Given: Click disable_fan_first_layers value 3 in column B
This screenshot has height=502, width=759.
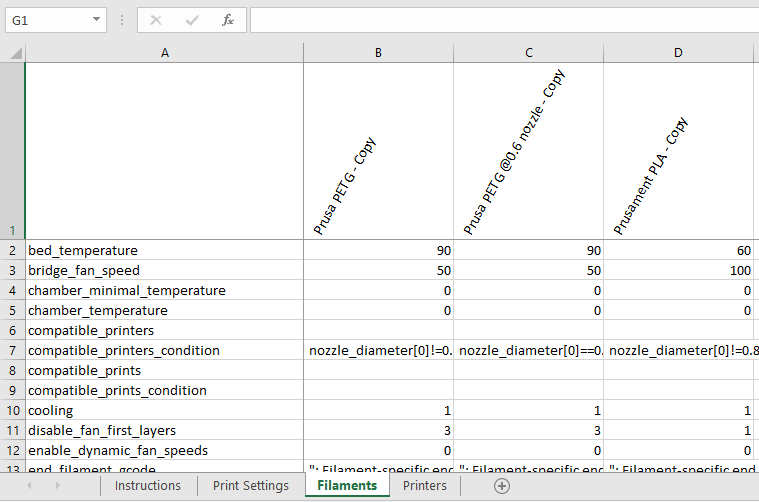Looking at the screenshot, I should pyautogui.click(x=379, y=430).
